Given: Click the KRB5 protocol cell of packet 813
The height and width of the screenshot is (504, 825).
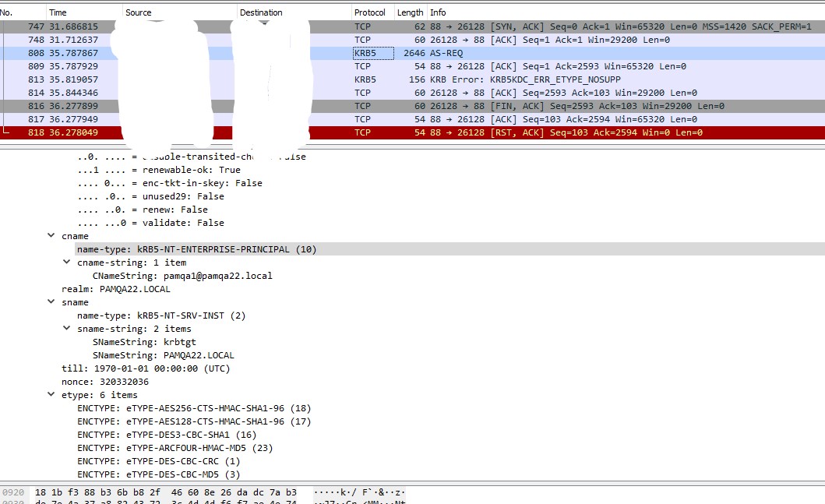Looking at the screenshot, I should pyautogui.click(x=365, y=79).
